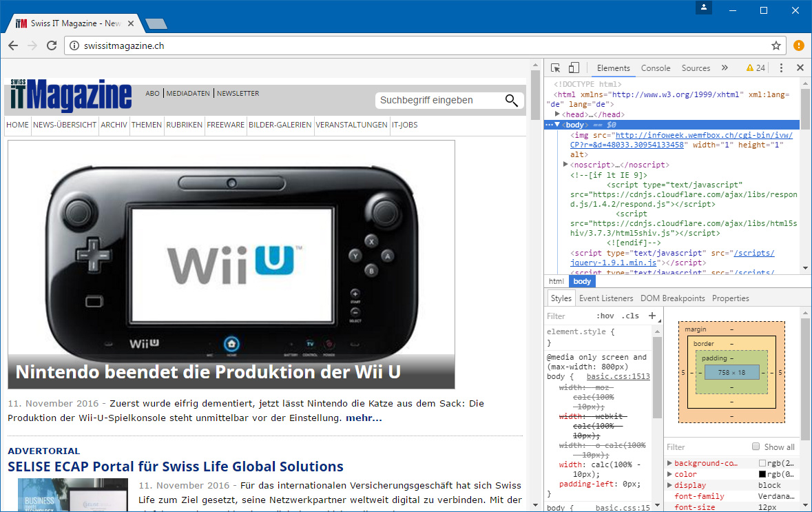Open the 24 warnings indicator
The width and height of the screenshot is (812, 512).
click(756, 68)
